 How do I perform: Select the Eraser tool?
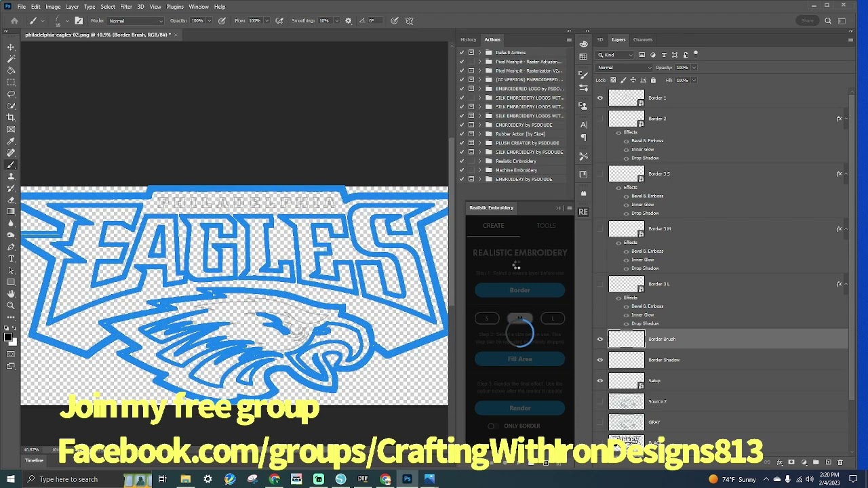tap(11, 200)
